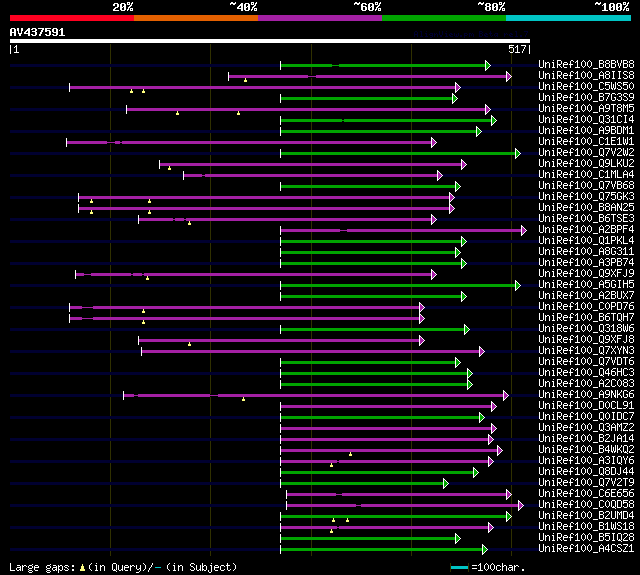Click the UniRef100_B6TQH7 label
The image size is (640, 575).
[x=586, y=318]
